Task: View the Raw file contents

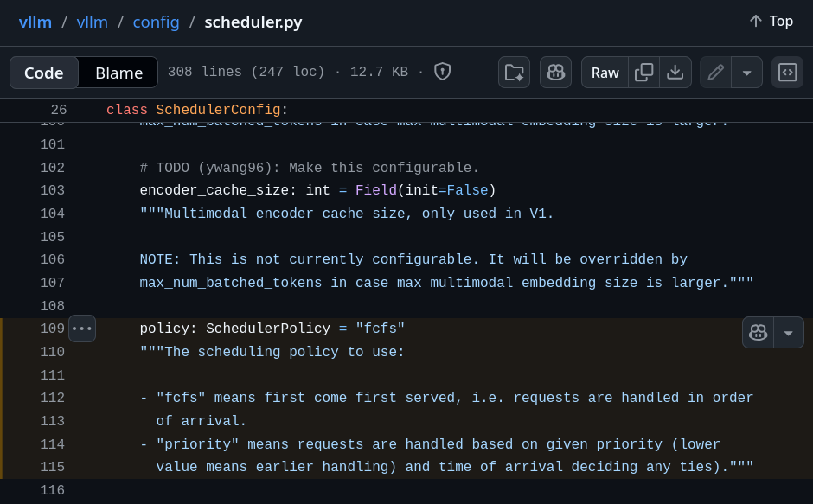Action: 605,72
